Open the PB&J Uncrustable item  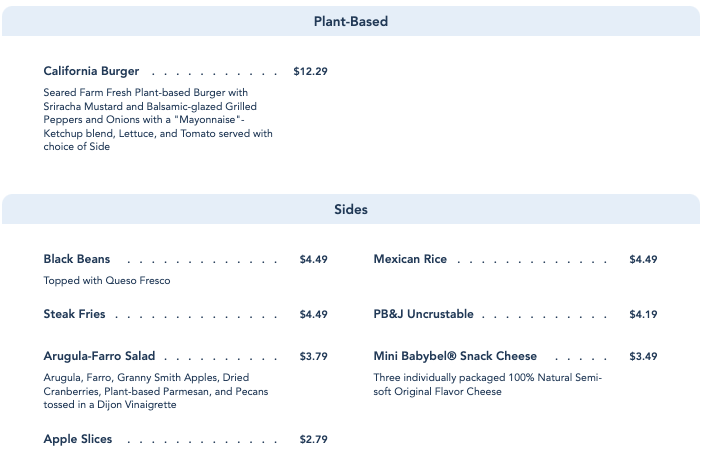[423, 315]
